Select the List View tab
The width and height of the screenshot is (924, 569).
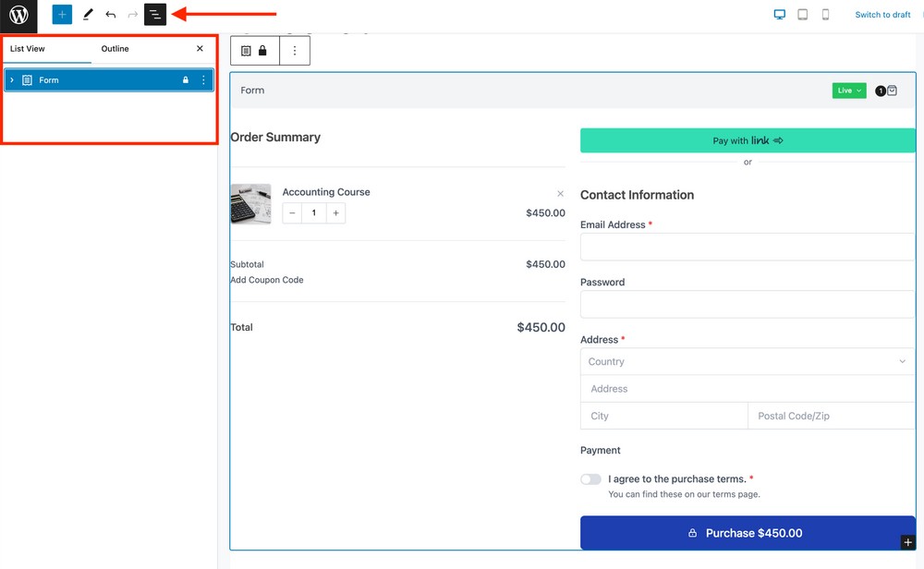pos(28,49)
